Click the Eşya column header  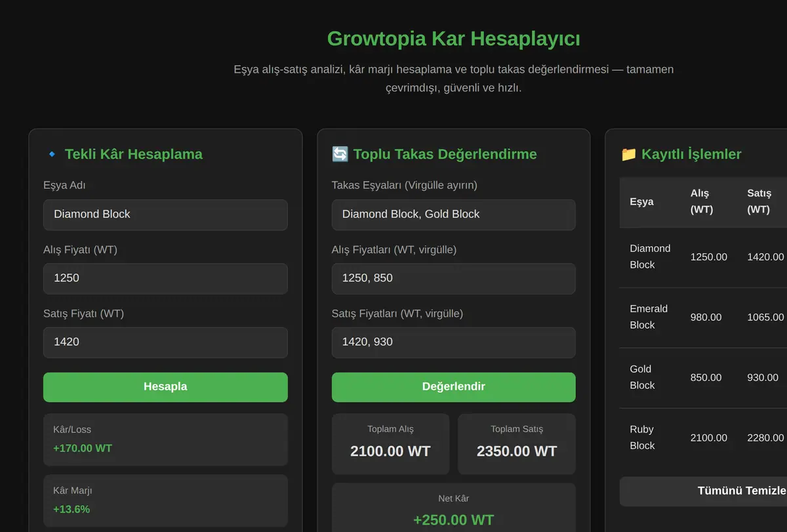tap(641, 201)
